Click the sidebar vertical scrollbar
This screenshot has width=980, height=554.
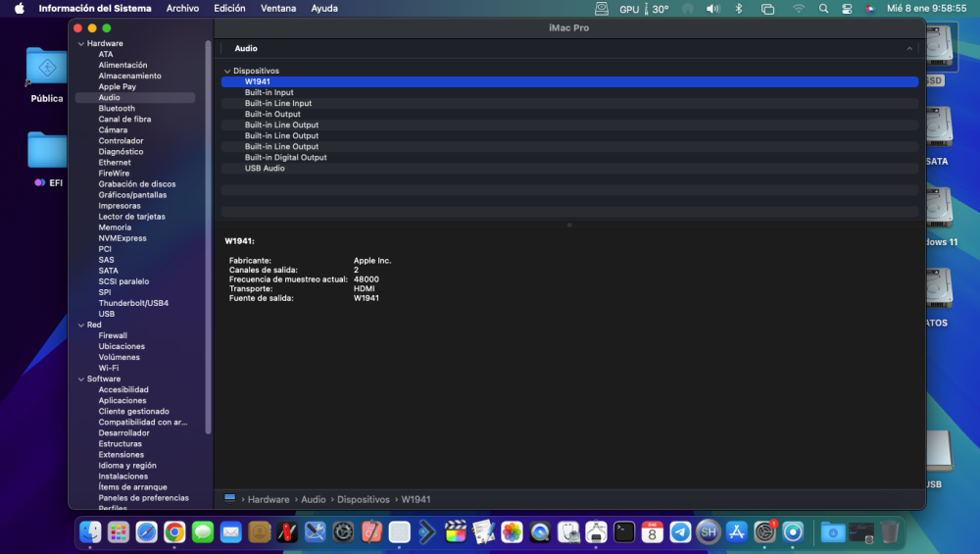click(x=208, y=237)
